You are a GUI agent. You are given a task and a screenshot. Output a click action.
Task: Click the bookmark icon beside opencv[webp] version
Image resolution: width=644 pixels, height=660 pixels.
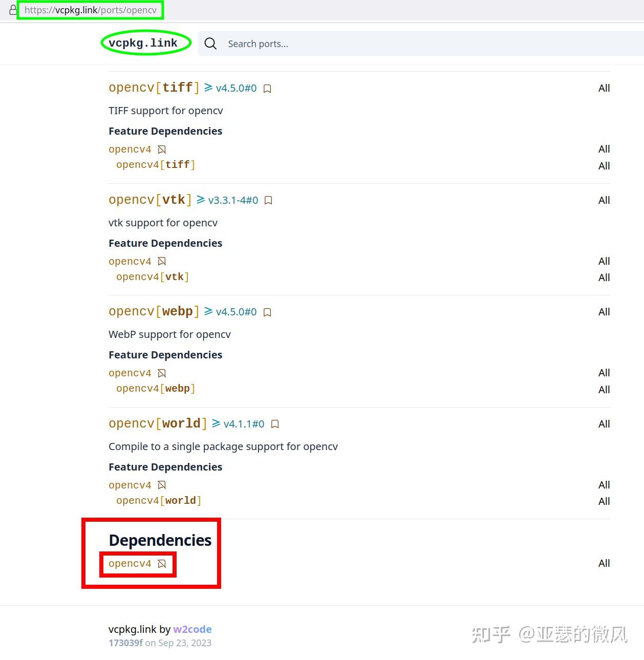click(267, 312)
